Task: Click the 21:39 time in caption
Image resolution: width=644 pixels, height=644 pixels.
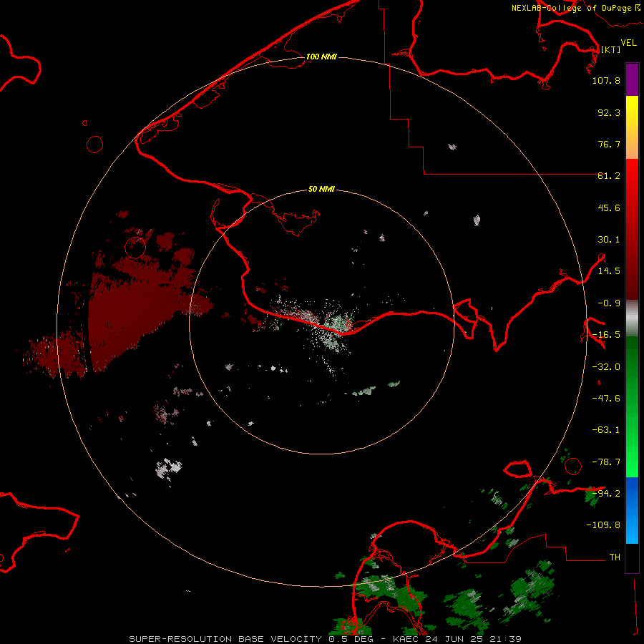Action: pyautogui.click(x=505, y=639)
